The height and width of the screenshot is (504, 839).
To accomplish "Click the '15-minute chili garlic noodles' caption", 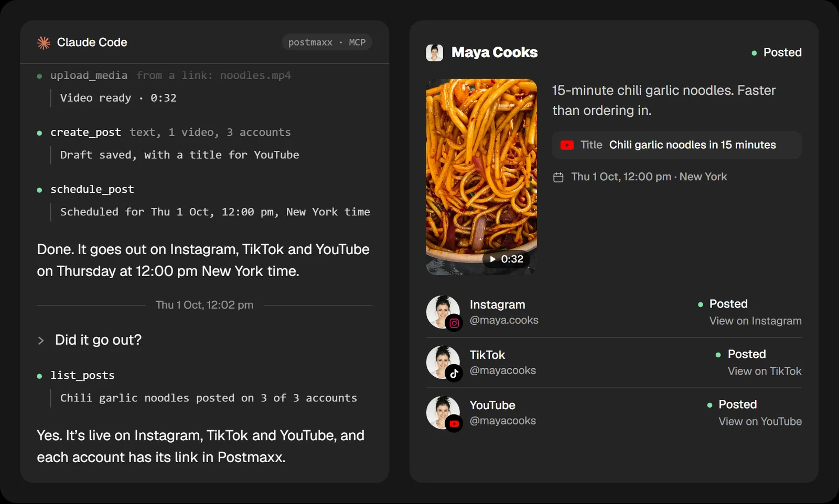I will pyautogui.click(x=663, y=101).
